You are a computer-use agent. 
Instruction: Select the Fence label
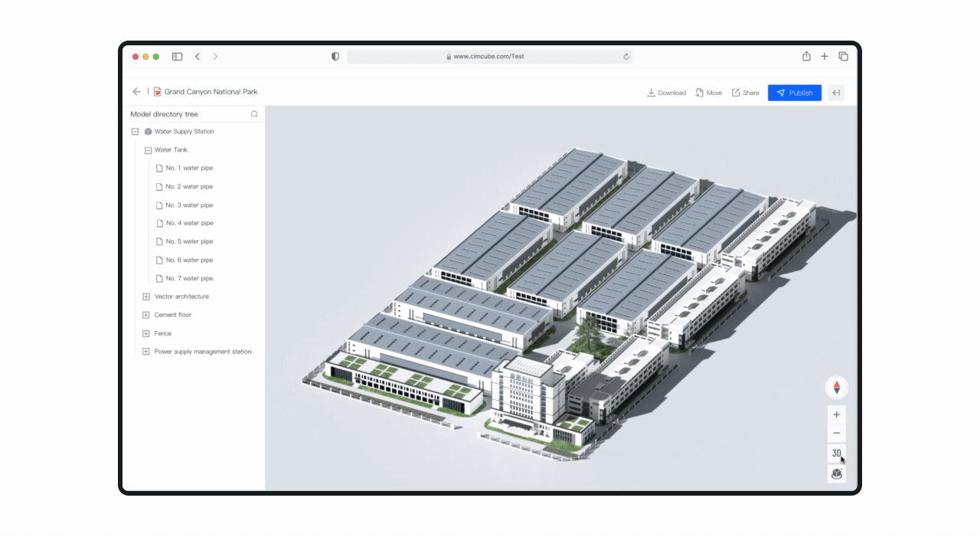163,333
